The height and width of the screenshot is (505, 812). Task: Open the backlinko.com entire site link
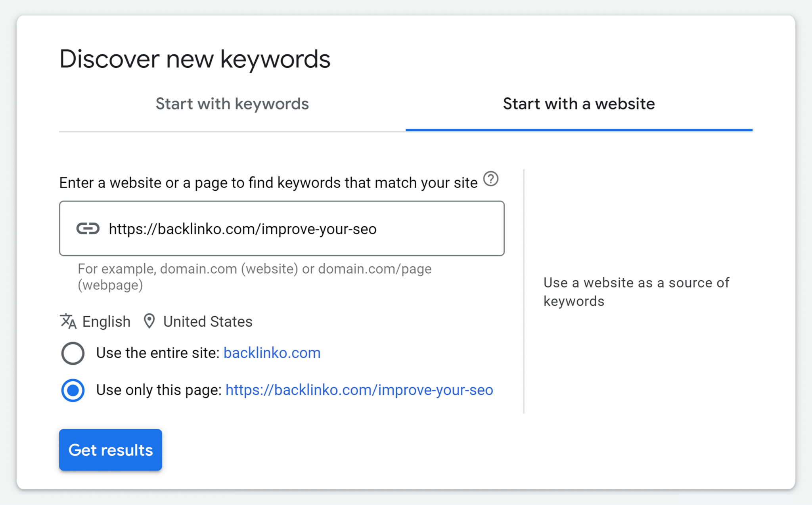272,353
